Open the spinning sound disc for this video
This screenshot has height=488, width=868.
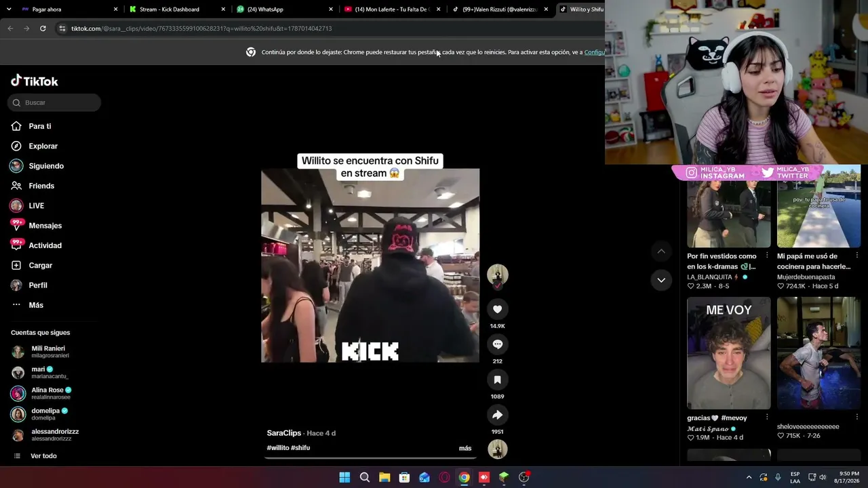pyautogui.click(x=497, y=449)
